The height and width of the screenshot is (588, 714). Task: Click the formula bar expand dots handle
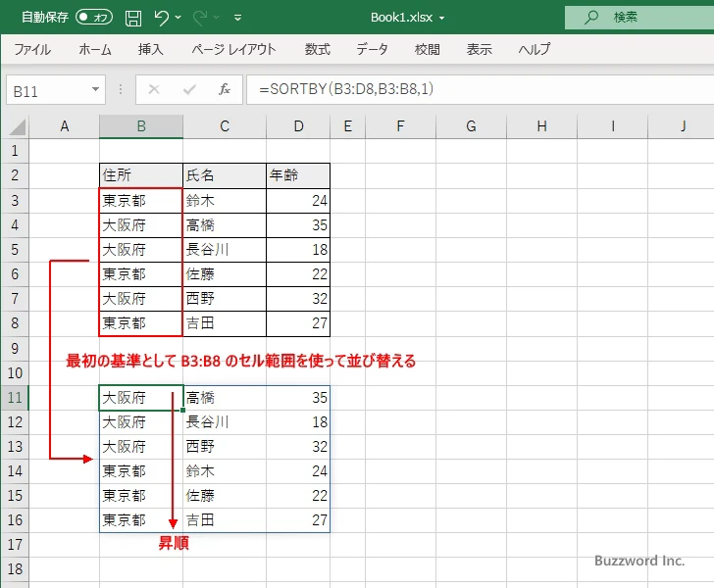point(121,89)
